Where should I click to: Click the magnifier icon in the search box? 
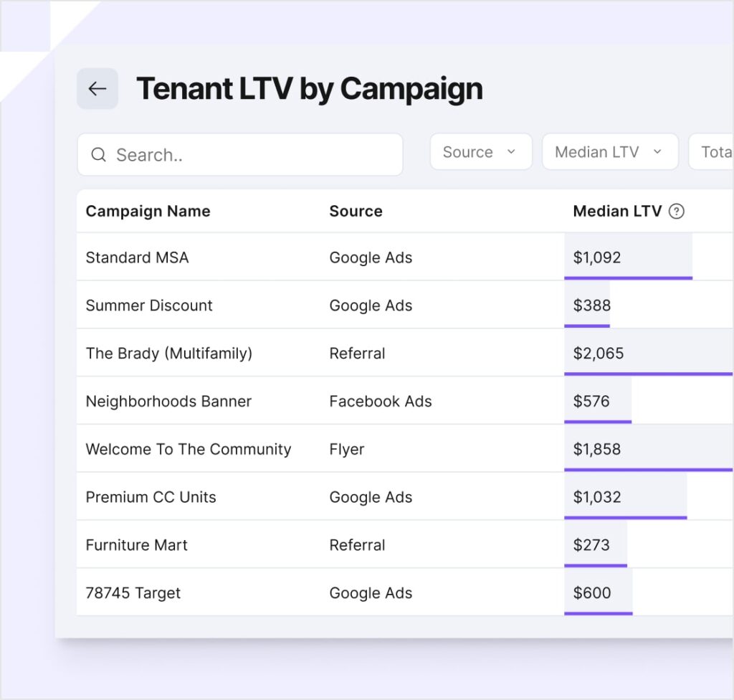coord(98,155)
